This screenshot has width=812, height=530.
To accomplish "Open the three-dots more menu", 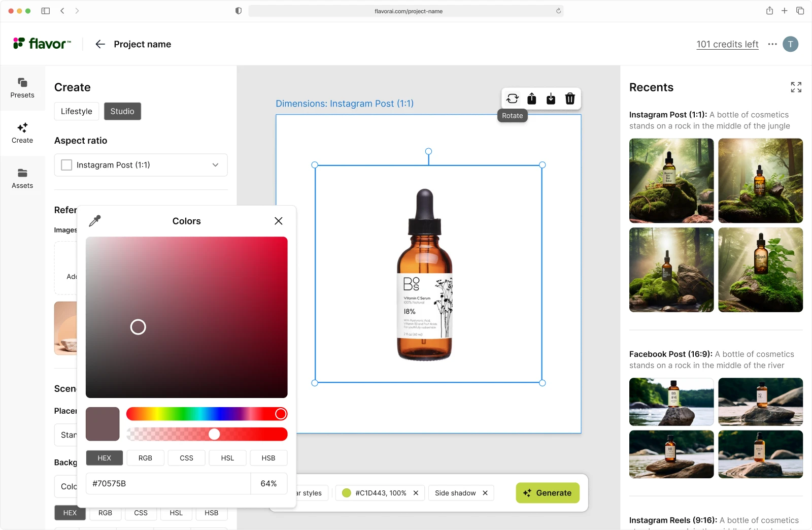I will pos(772,44).
